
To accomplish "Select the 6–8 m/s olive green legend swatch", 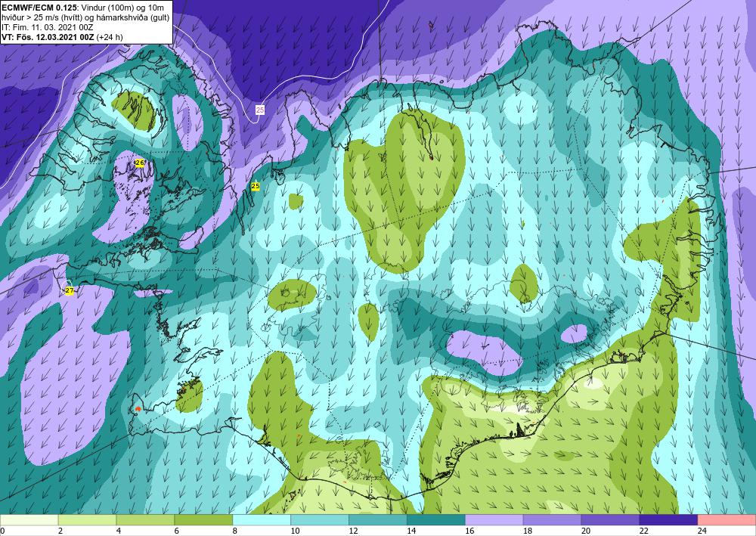I will pos(203,520).
